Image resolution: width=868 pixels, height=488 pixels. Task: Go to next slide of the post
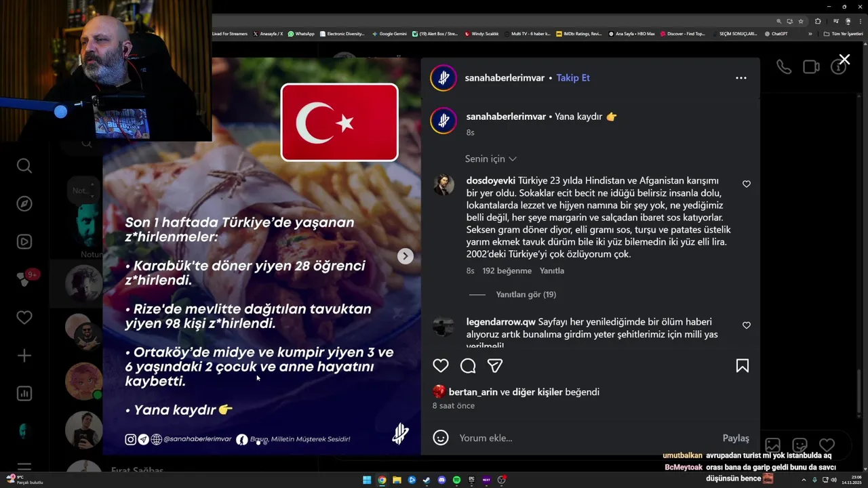(x=405, y=256)
